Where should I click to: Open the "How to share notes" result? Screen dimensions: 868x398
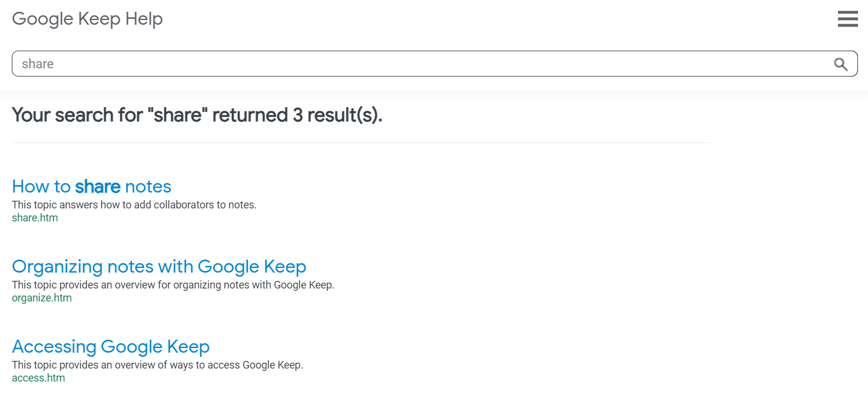[x=91, y=187]
